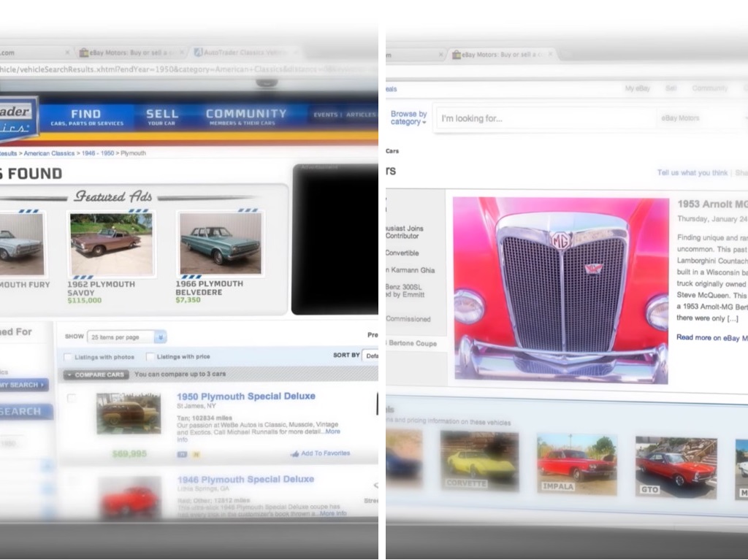Open the Sort By dropdown
This screenshot has height=560, width=748.
(371, 356)
